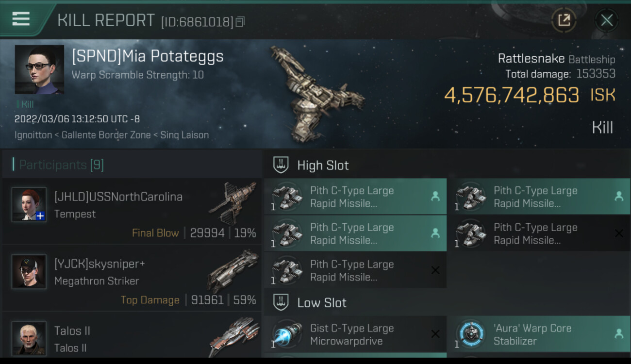Screen dimensions: 631x364
Task: Close the kill report window
Action: [x=606, y=20]
